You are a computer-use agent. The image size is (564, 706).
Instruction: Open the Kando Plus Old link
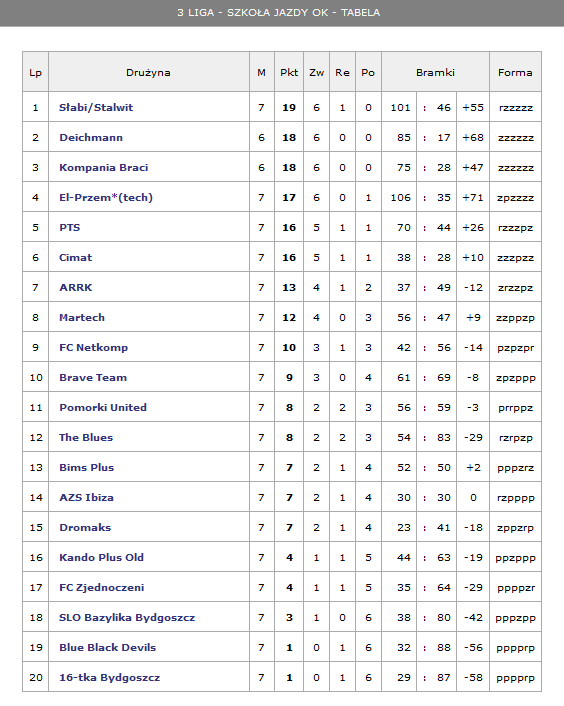[x=101, y=557]
